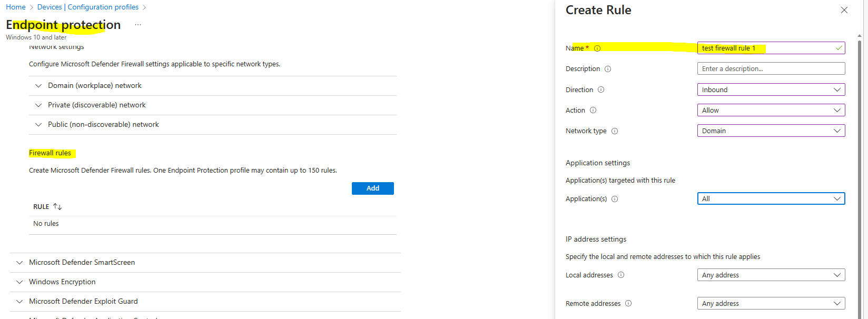The width and height of the screenshot is (868, 319).
Task: Click the Description info icon
Action: [608, 69]
